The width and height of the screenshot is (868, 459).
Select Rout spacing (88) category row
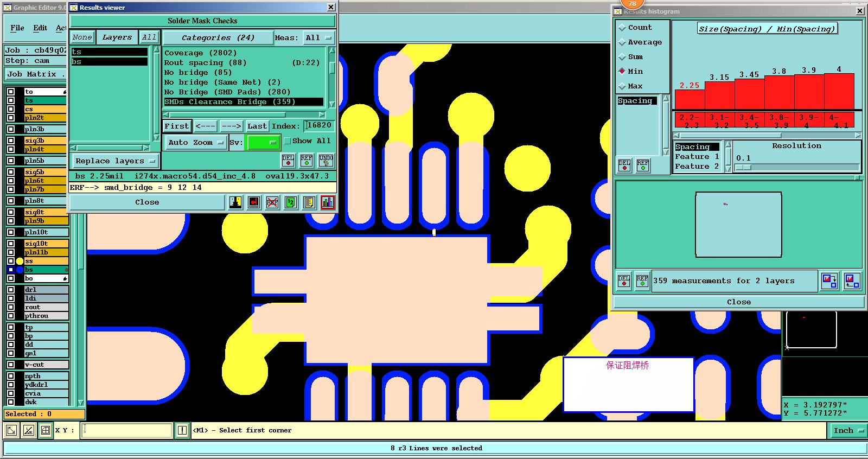coord(244,63)
